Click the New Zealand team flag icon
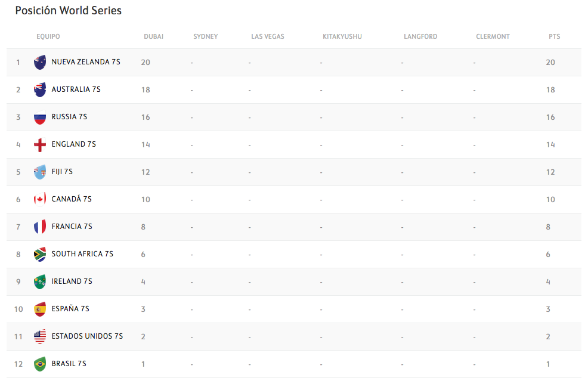This screenshot has height=387, width=588. 40,62
